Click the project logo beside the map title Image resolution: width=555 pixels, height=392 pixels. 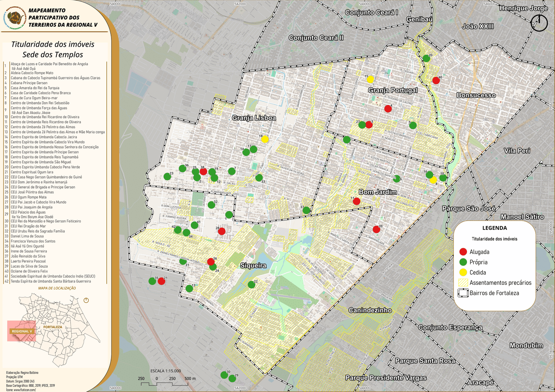coord(15,18)
